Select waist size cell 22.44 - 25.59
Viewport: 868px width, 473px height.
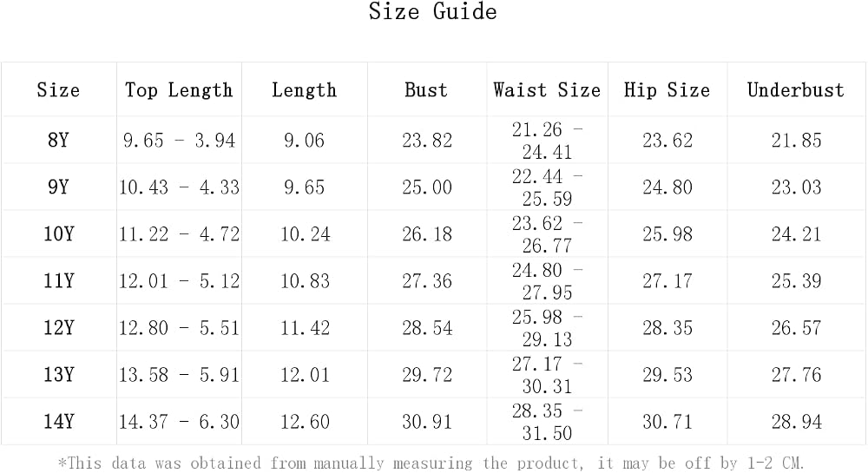[x=547, y=187]
